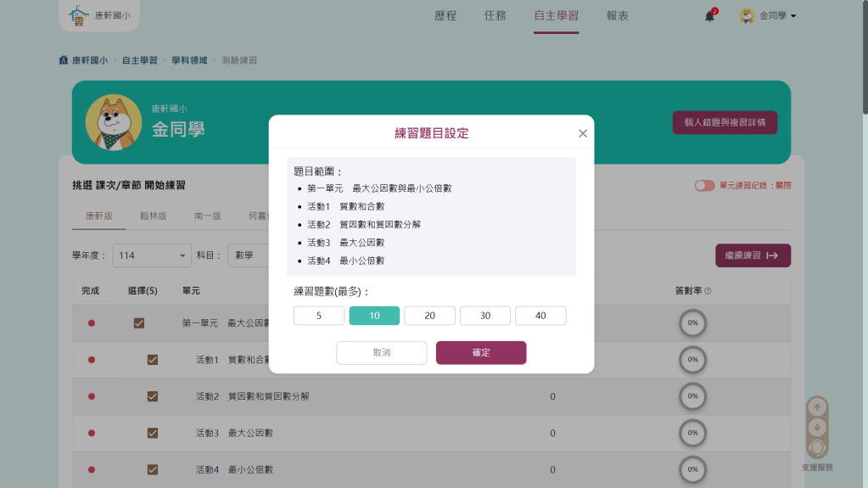Click the 完成 column header

(90, 291)
